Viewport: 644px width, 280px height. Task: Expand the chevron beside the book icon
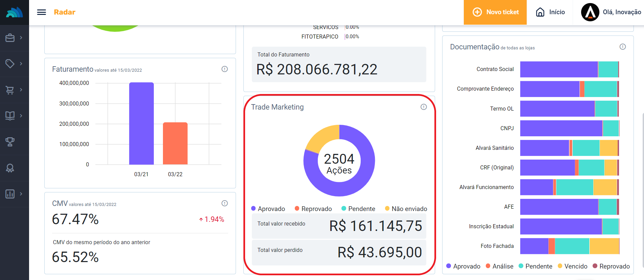[21, 116]
